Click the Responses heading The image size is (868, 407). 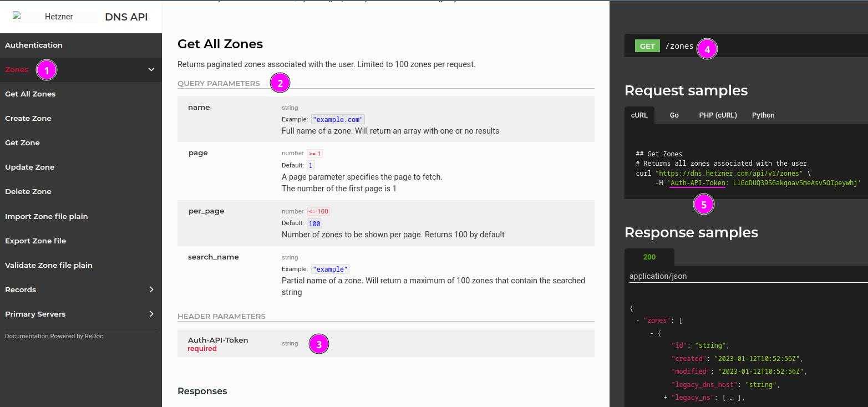[x=202, y=391]
